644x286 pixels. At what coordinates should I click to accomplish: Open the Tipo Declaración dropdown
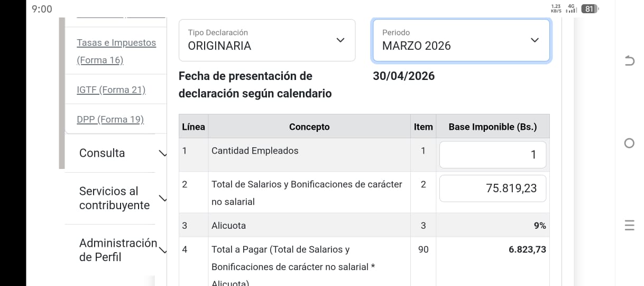(x=266, y=40)
